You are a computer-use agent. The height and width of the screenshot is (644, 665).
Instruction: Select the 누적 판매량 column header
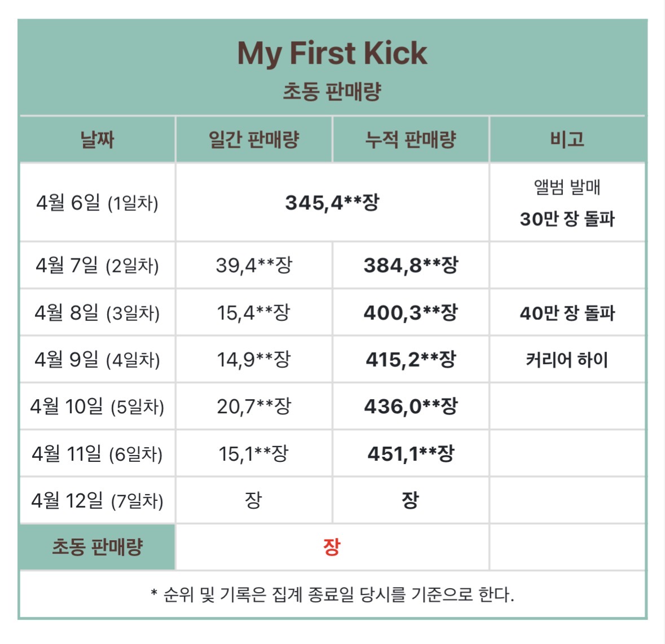[411, 140]
